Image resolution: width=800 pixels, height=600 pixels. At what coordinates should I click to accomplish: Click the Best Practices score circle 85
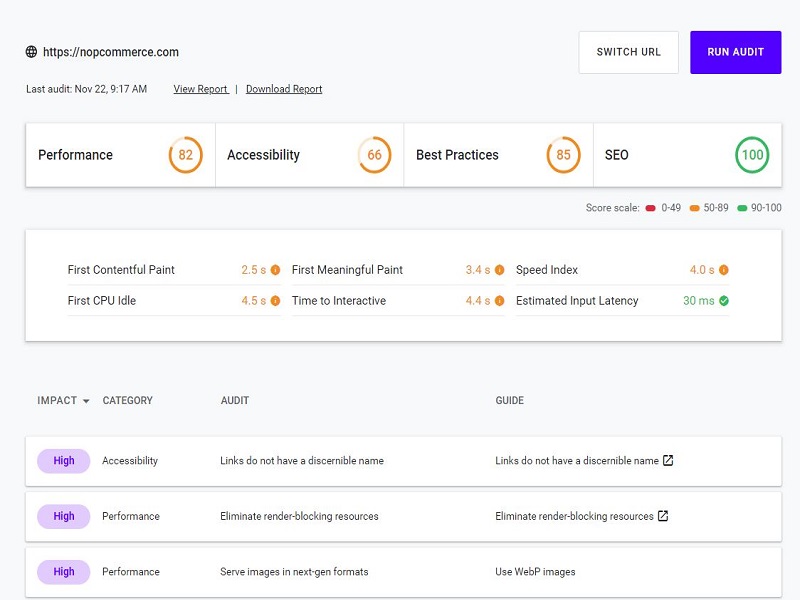tap(563, 155)
